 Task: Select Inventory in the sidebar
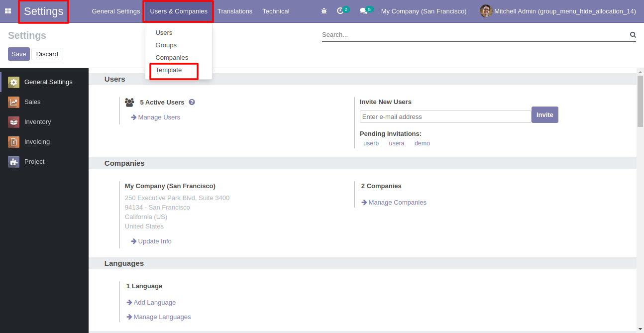pyautogui.click(x=44, y=122)
